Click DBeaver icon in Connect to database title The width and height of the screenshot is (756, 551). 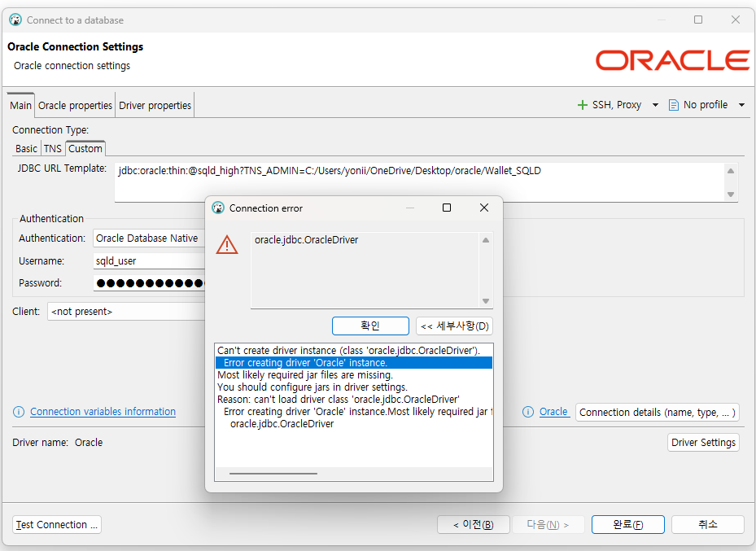15,20
